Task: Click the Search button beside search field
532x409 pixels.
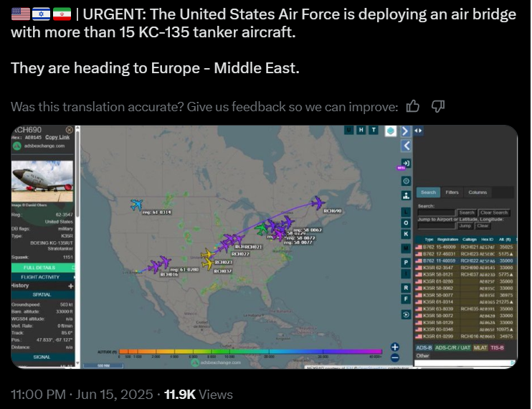Action: [467, 213]
